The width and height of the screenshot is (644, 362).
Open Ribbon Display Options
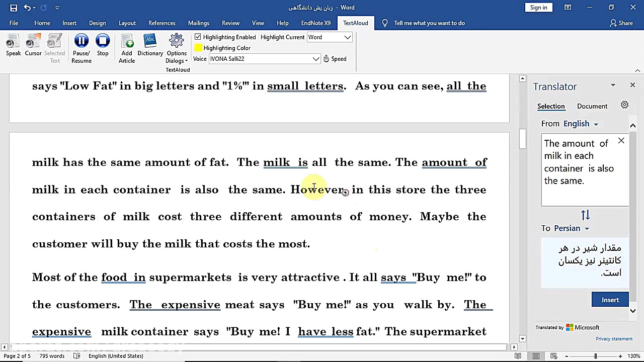(x=568, y=8)
